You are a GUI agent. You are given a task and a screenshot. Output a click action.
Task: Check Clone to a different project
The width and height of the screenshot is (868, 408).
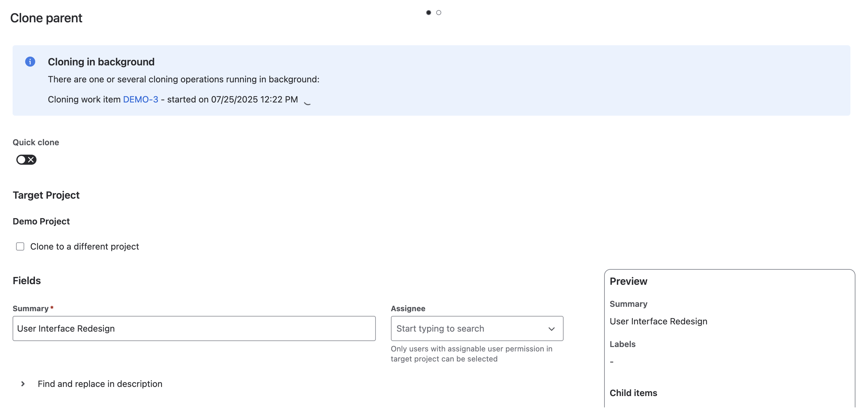click(x=20, y=246)
